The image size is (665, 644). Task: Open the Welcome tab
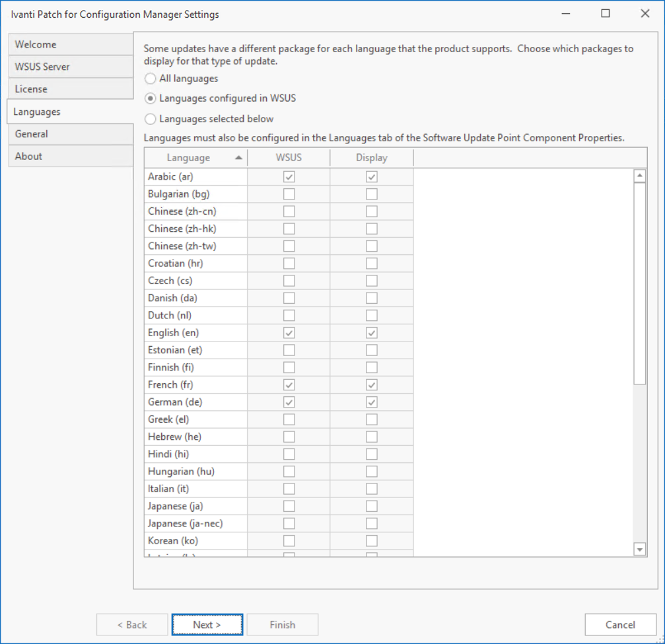coord(70,45)
